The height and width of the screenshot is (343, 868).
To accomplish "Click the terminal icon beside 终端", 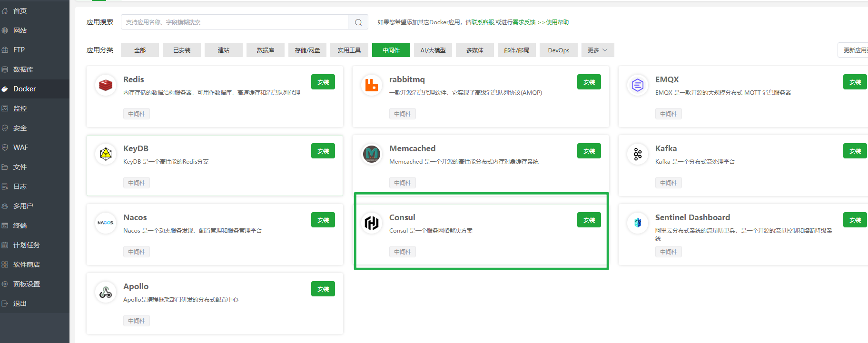I will [5, 225].
